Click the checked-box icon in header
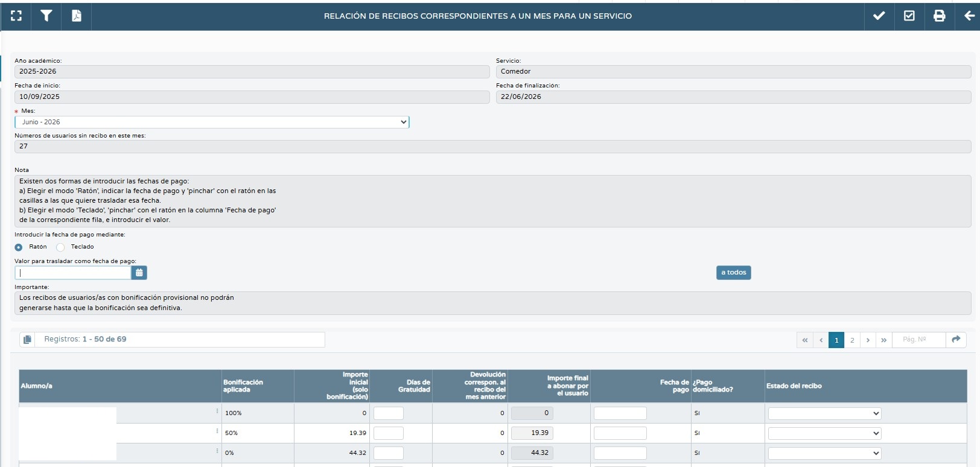 (x=909, y=16)
